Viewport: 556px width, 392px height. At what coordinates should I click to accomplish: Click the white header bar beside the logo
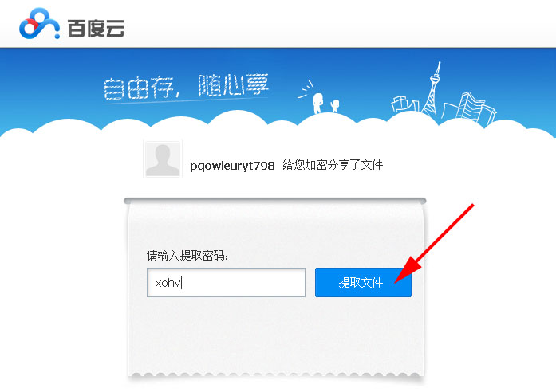coord(337,23)
